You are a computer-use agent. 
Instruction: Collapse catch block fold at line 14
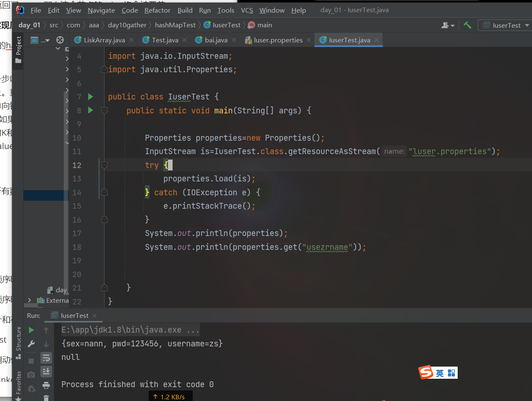[x=104, y=192]
